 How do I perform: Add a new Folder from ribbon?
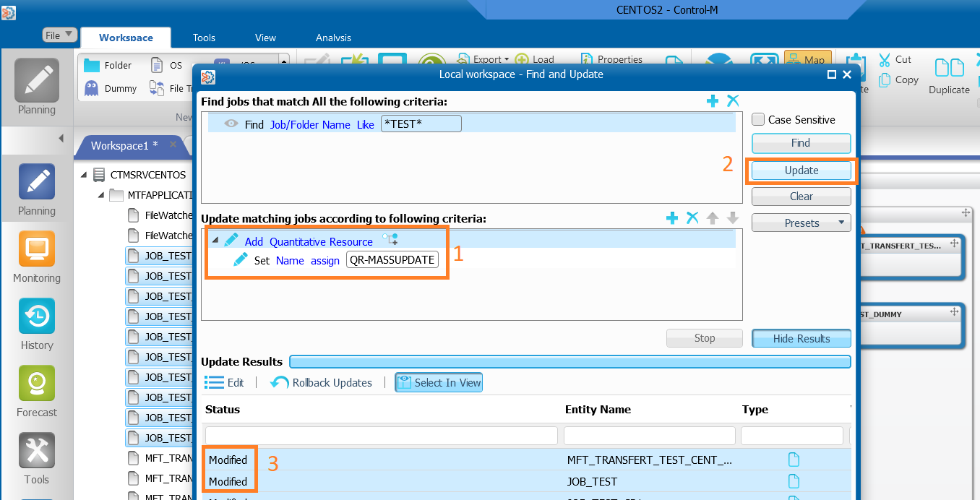coord(108,65)
